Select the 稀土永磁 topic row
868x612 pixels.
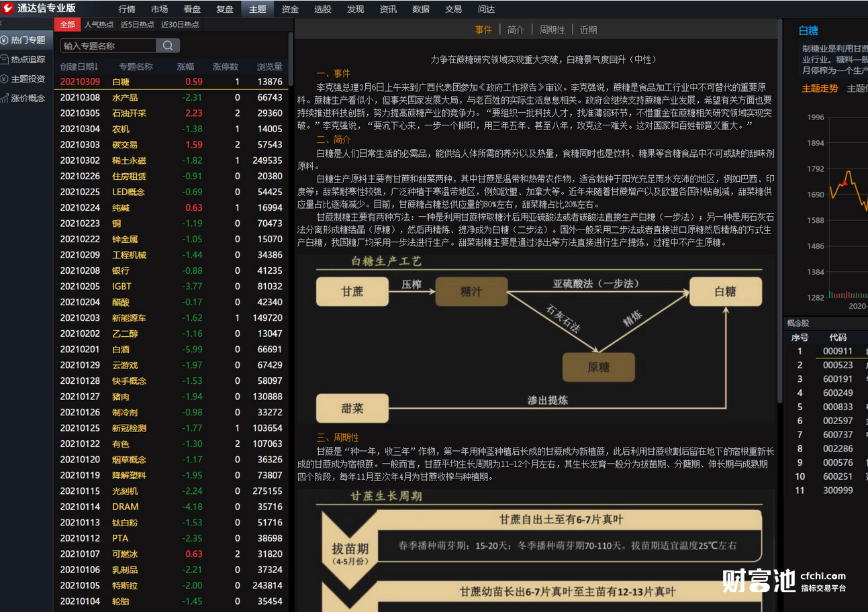(x=171, y=160)
